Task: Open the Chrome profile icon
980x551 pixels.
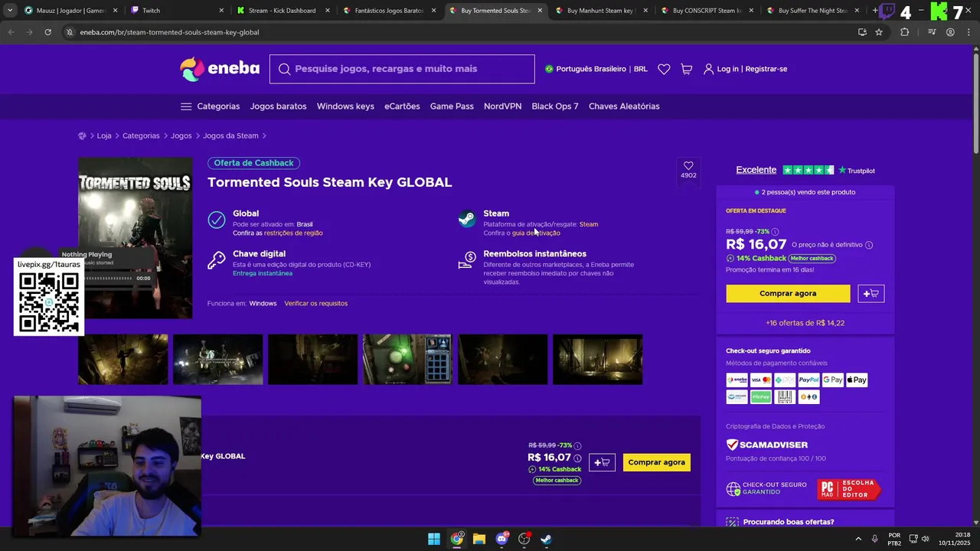Action: (x=950, y=32)
